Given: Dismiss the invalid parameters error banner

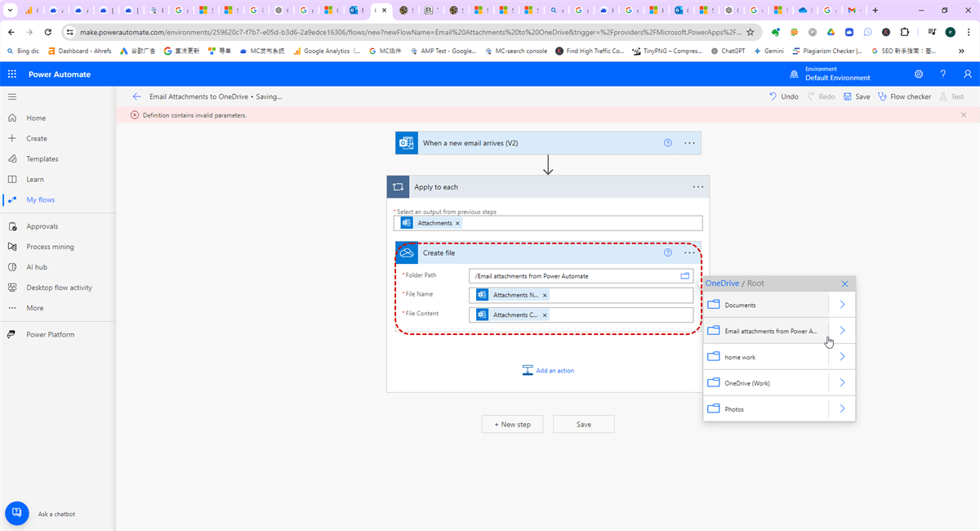Looking at the screenshot, I should (964, 115).
